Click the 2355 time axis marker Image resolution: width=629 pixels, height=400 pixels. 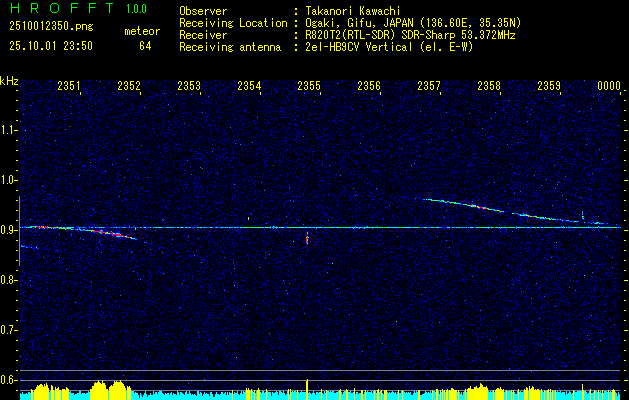coord(309,85)
